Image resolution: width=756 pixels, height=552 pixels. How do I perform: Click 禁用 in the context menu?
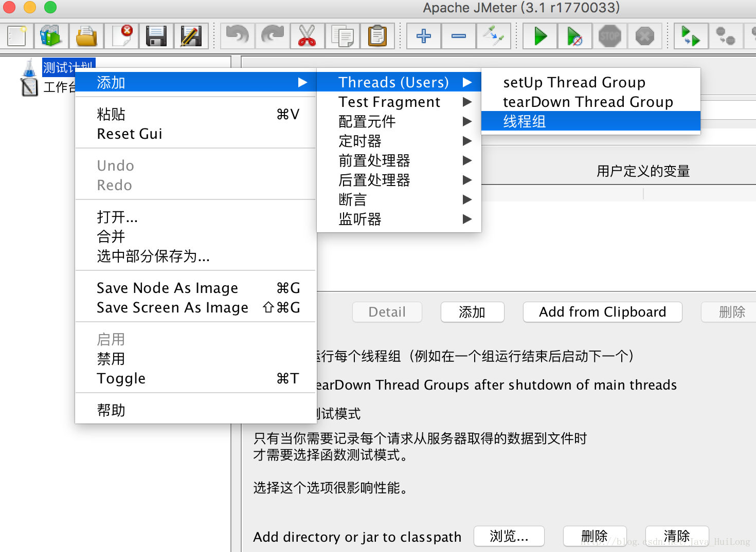click(x=195, y=359)
